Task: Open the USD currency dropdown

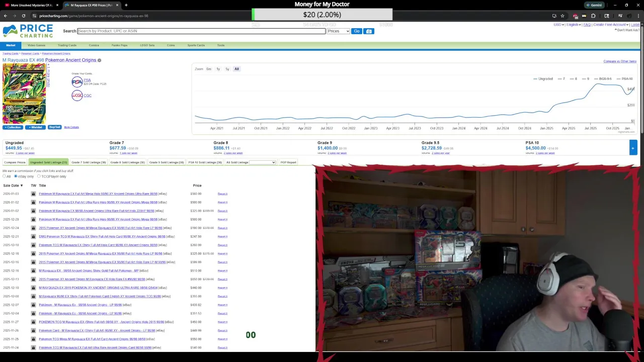Action: coord(558,25)
